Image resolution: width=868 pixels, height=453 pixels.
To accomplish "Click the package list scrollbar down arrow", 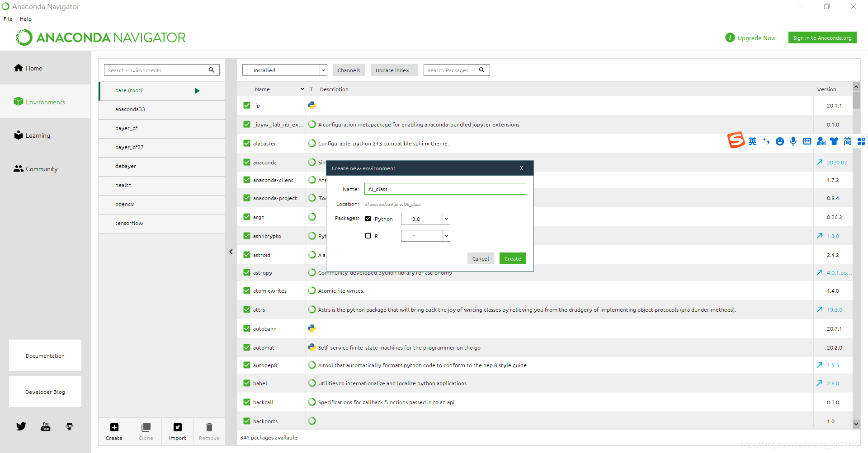I will click(856, 424).
